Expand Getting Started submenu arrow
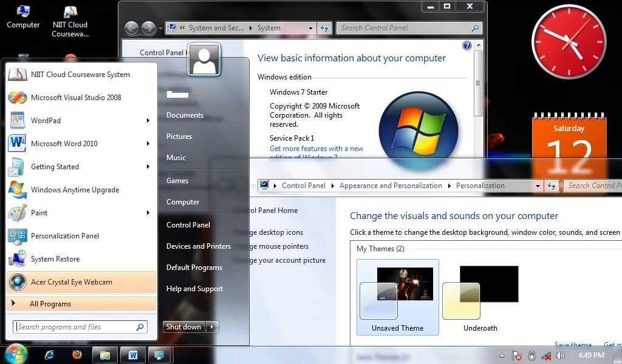 point(148,167)
